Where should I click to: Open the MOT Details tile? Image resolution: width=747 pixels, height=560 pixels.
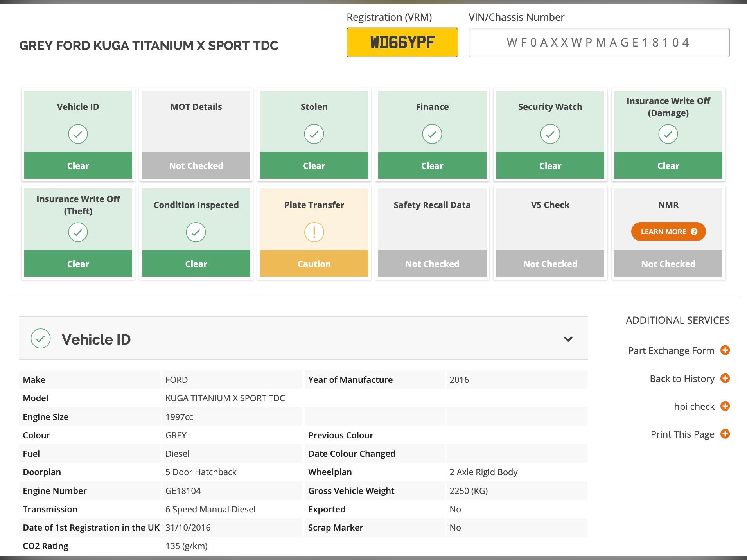[196, 134]
